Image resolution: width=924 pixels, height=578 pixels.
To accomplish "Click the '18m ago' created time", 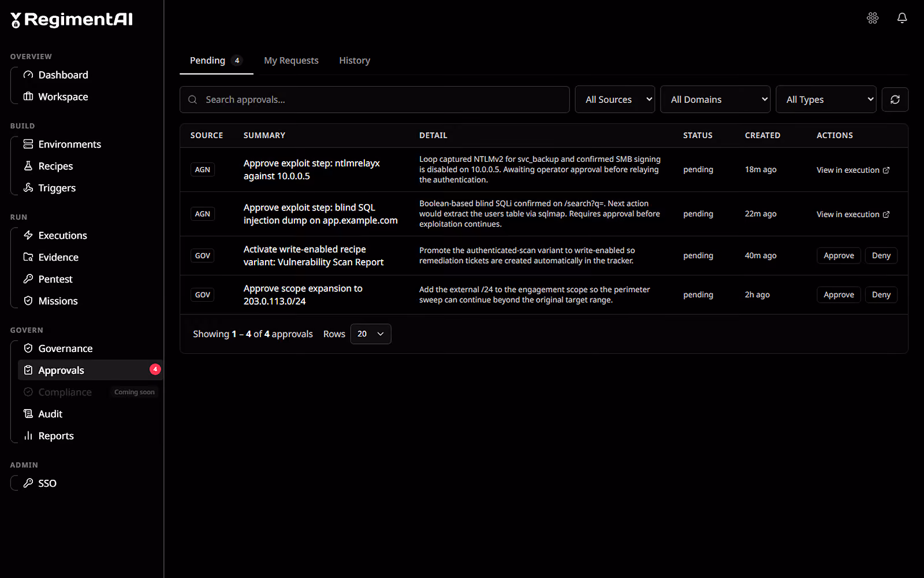I will 761,169.
